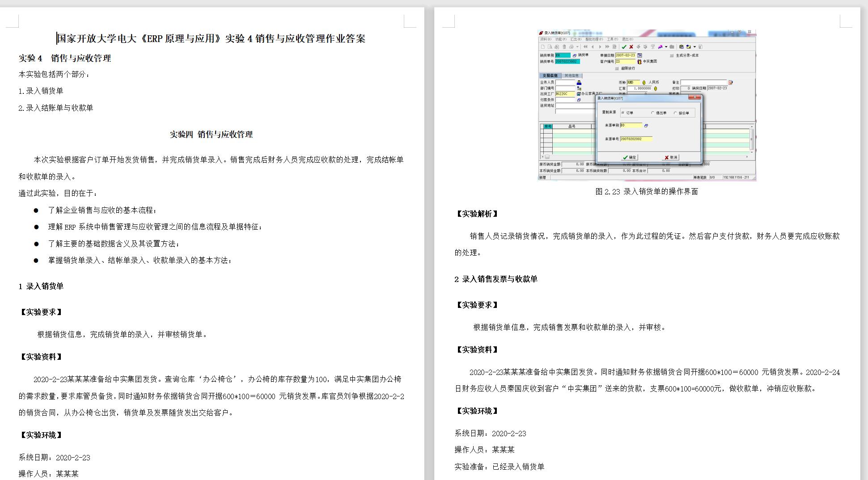
Task: Click line 实验准备：已经录入销货单
Action: pyautogui.click(x=500, y=467)
